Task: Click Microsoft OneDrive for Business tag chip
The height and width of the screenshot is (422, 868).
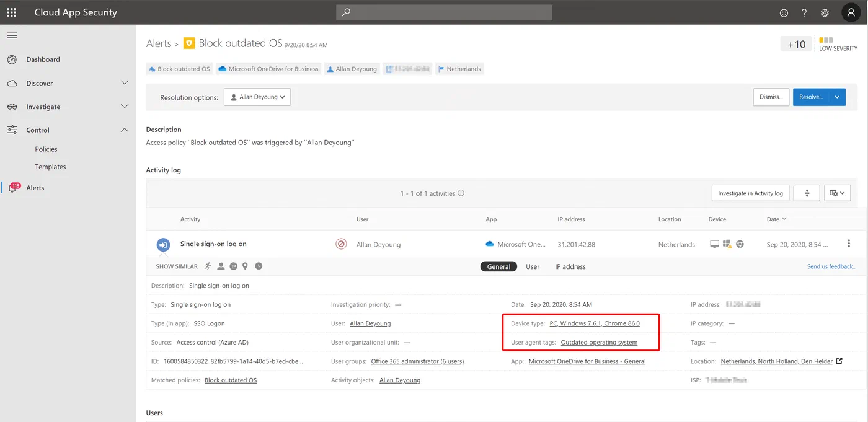Action: tap(268, 69)
